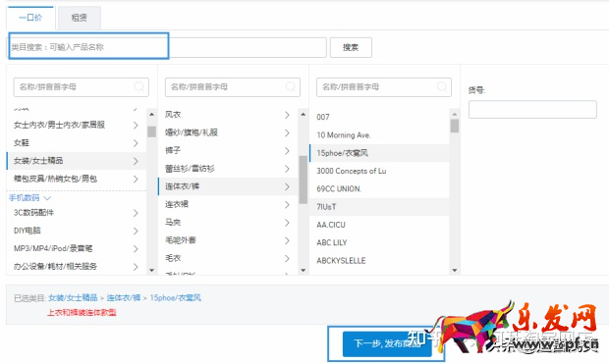Viewport: 609px width, 364px height.
Task: Focus the 货号 input field
Action: 532,110
